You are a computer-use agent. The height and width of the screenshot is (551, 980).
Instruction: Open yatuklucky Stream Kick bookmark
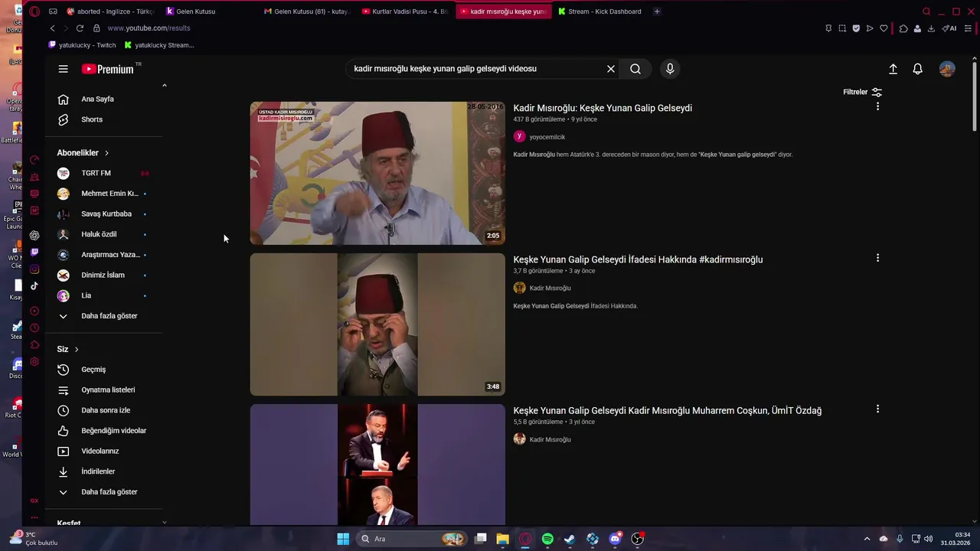(x=159, y=45)
